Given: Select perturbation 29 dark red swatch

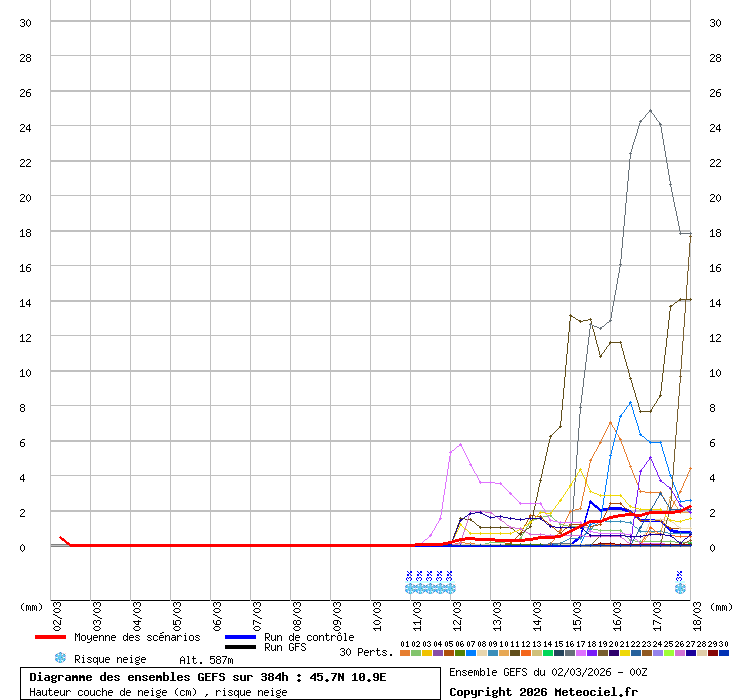Looking at the screenshot, I should pyautogui.click(x=713, y=653).
